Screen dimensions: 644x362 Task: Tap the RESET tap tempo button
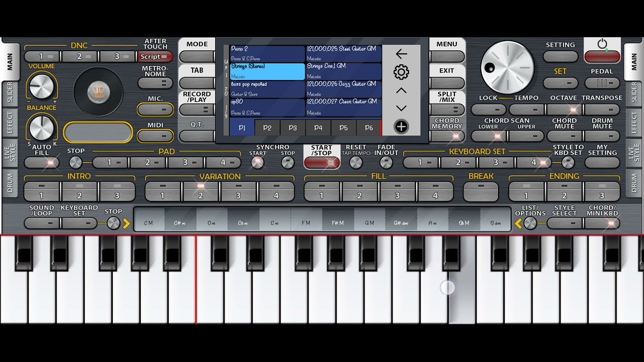pos(356,162)
